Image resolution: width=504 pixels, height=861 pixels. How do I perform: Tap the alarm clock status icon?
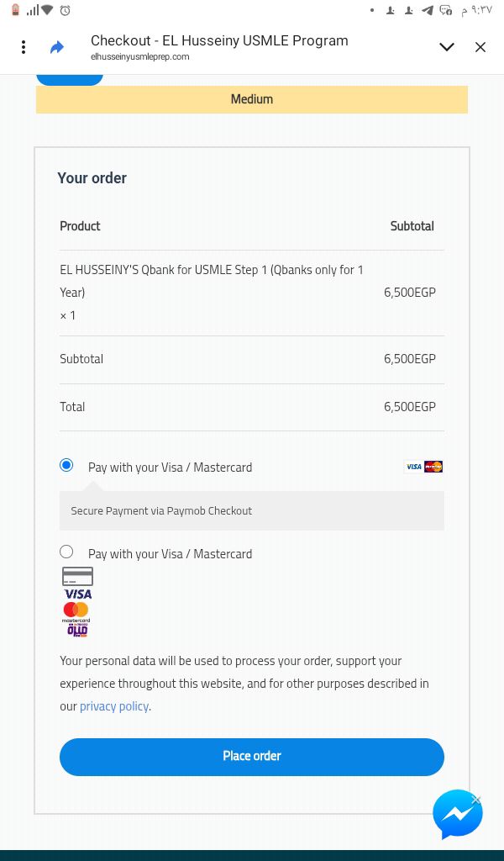66,10
